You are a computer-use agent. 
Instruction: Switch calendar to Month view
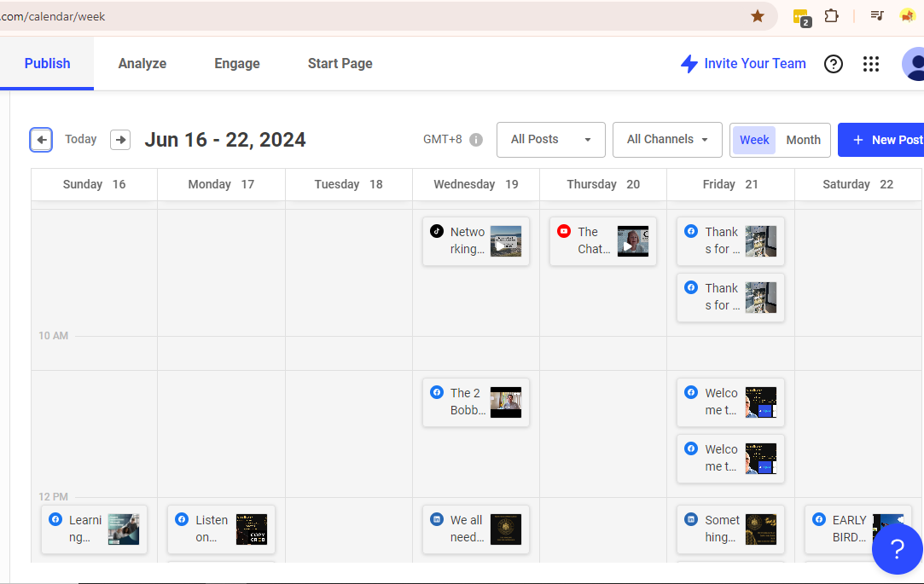coord(803,140)
